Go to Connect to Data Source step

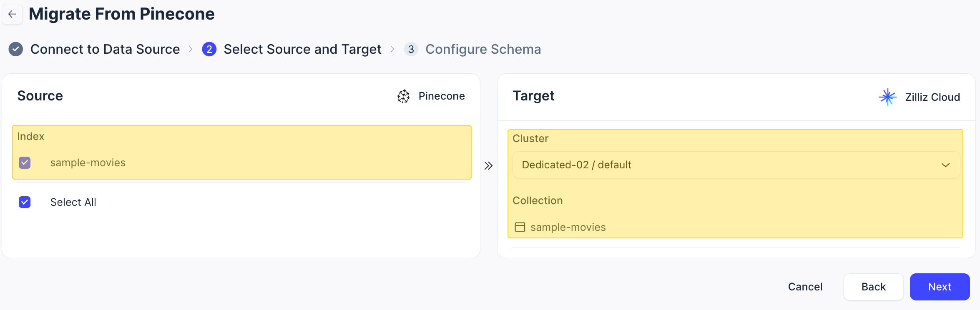pyautogui.click(x=105, y=49)
